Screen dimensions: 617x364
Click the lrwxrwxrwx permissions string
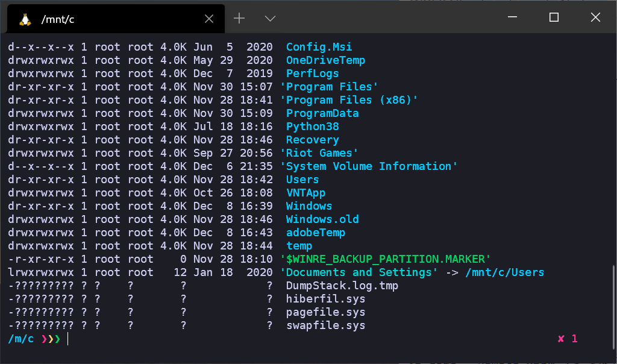point(41,272)
